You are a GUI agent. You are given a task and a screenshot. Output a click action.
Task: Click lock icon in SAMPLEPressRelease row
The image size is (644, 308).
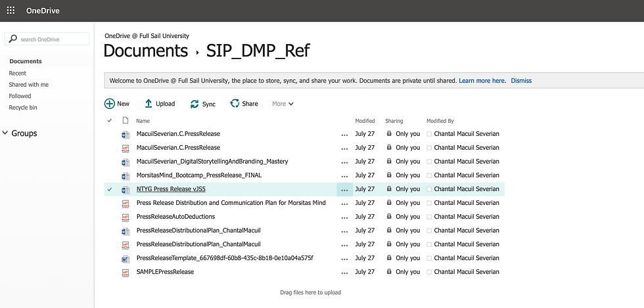pyautogui.click(x=389, y=271)
